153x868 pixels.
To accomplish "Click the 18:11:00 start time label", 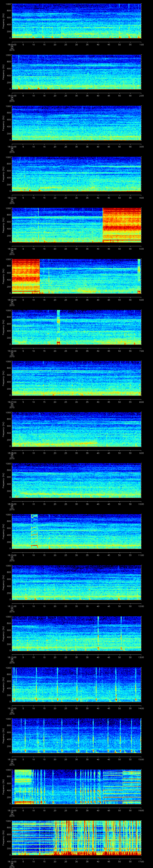I will pos(12,606).
